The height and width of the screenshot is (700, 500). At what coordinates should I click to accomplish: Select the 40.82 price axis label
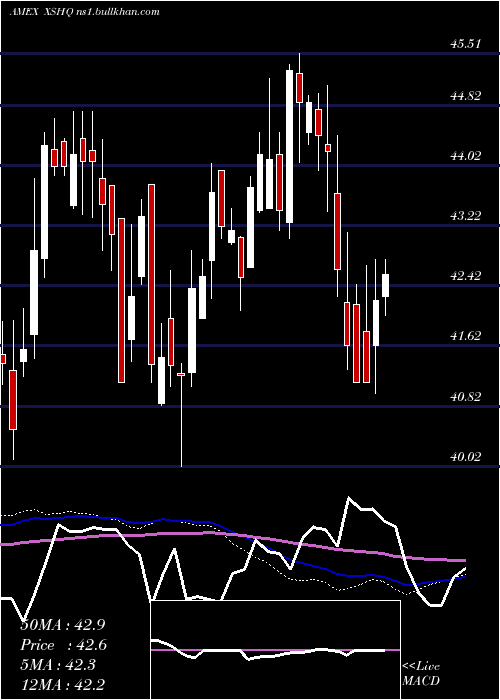(x=466, y=396)
